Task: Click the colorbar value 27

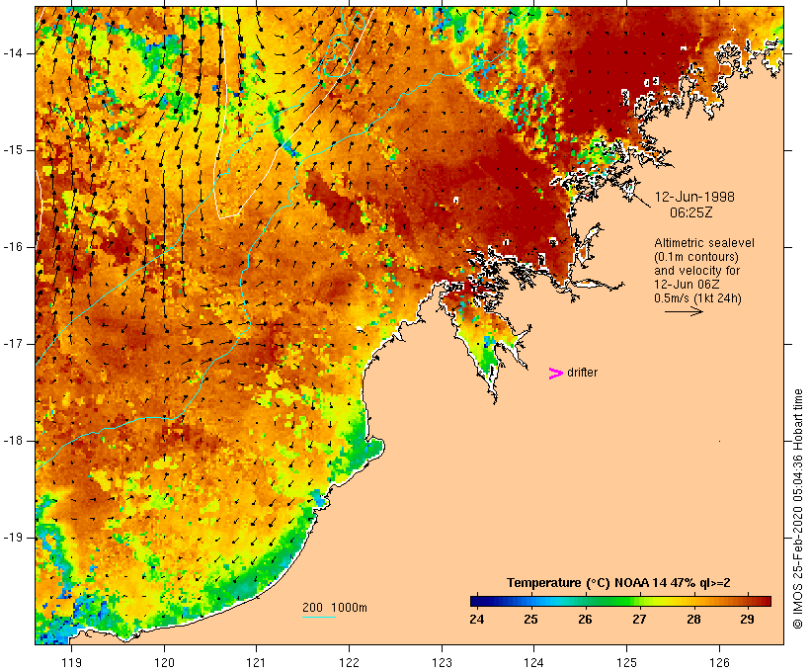Action: (x=639, y=620)
